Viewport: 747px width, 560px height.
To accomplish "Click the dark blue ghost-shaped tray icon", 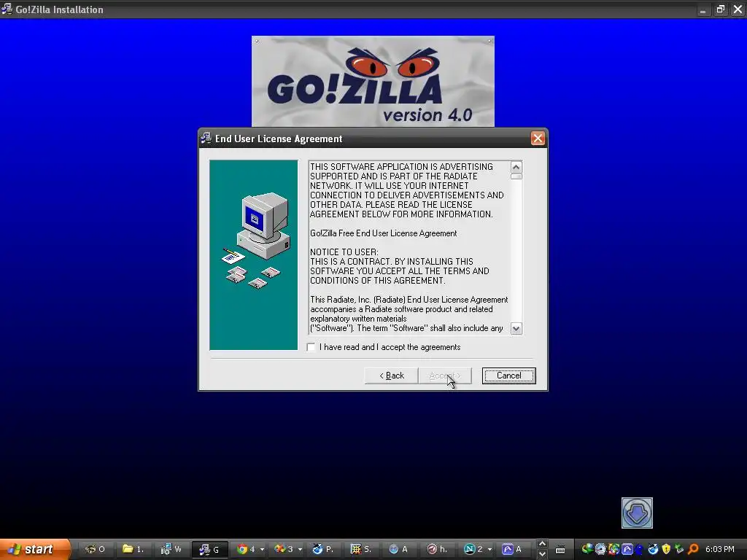I will 639,550.
